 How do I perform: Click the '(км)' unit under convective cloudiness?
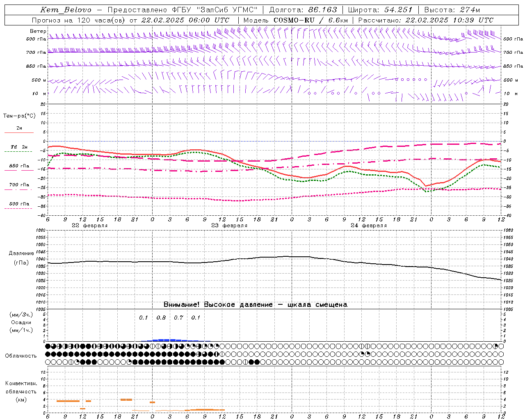[x=21, y=399]
